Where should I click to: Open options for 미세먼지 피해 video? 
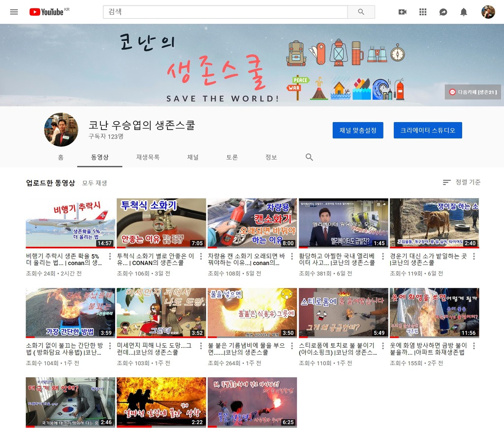201,346
